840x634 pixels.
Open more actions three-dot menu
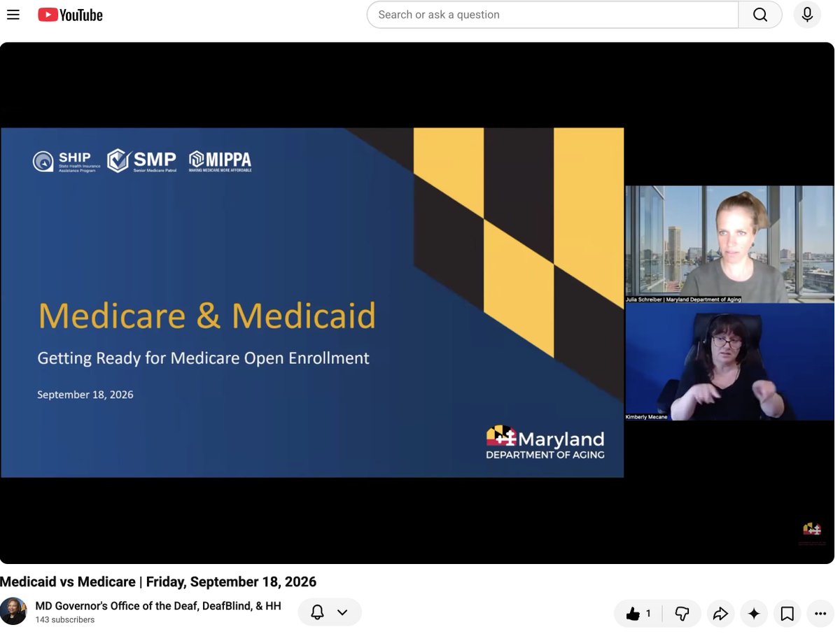click(x=821, y=614)
